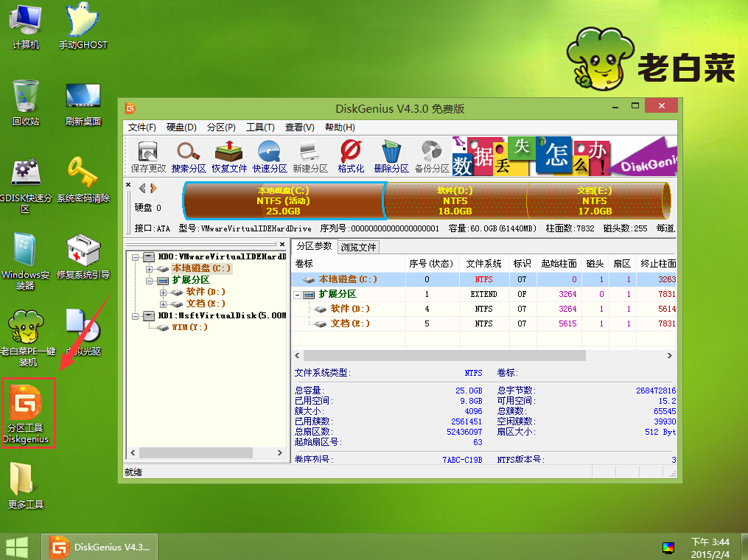
Task: Click the colorful system tray icon
Action: point(668,547)
